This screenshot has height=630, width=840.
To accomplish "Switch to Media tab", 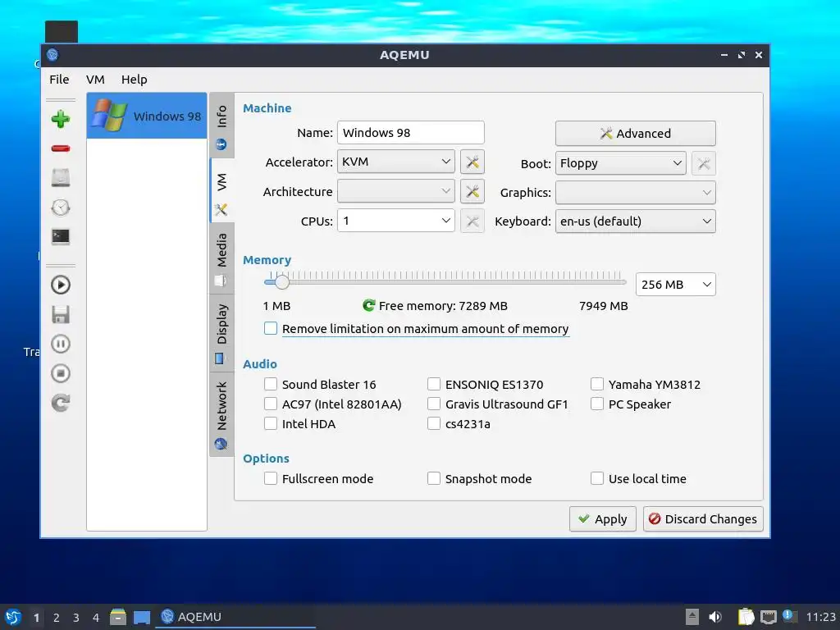I will click(x=221, y=258).
